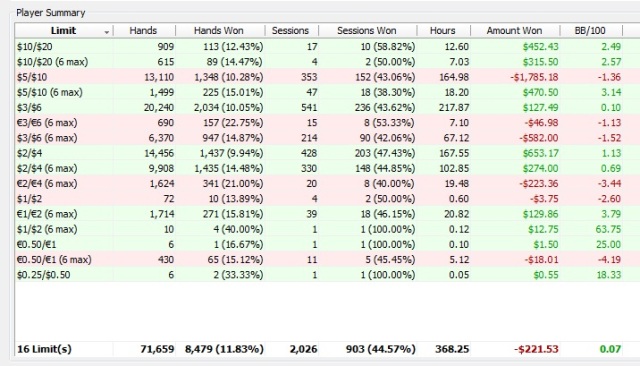Click the total -$221.53 amount won
This screenshot has height=366, width=640.
(x=536, y=349)
